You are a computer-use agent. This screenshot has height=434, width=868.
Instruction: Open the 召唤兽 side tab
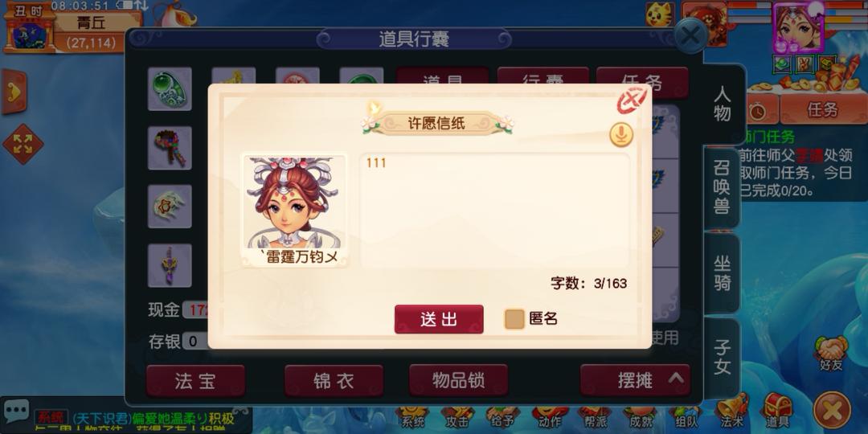coord(721,188)
